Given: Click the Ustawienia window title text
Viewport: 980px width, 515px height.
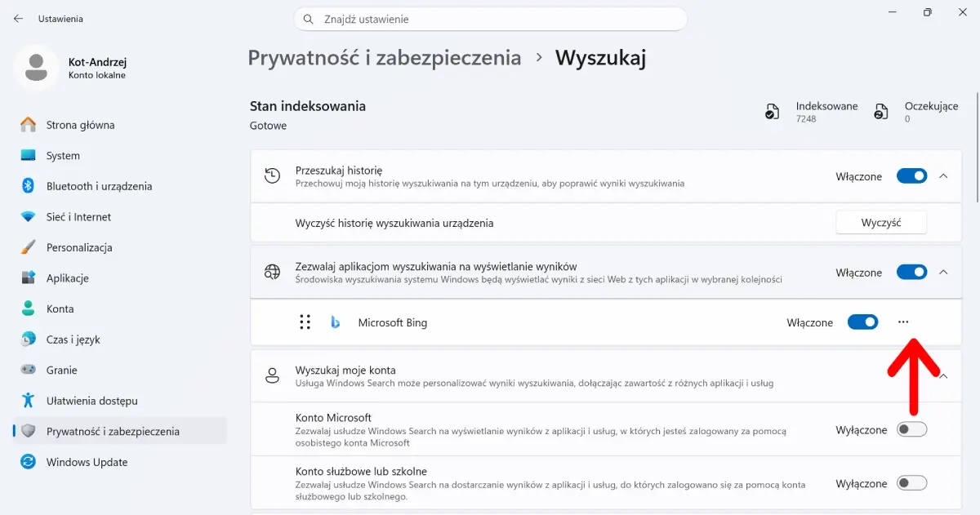Looking at the screenshot, I should coord(60,19).
